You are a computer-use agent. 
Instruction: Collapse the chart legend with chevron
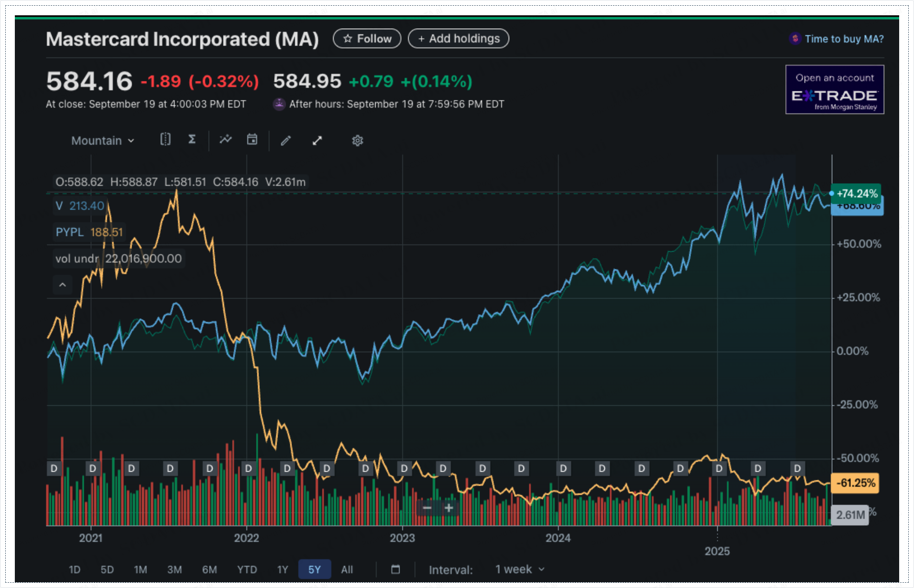coord(62,285)
